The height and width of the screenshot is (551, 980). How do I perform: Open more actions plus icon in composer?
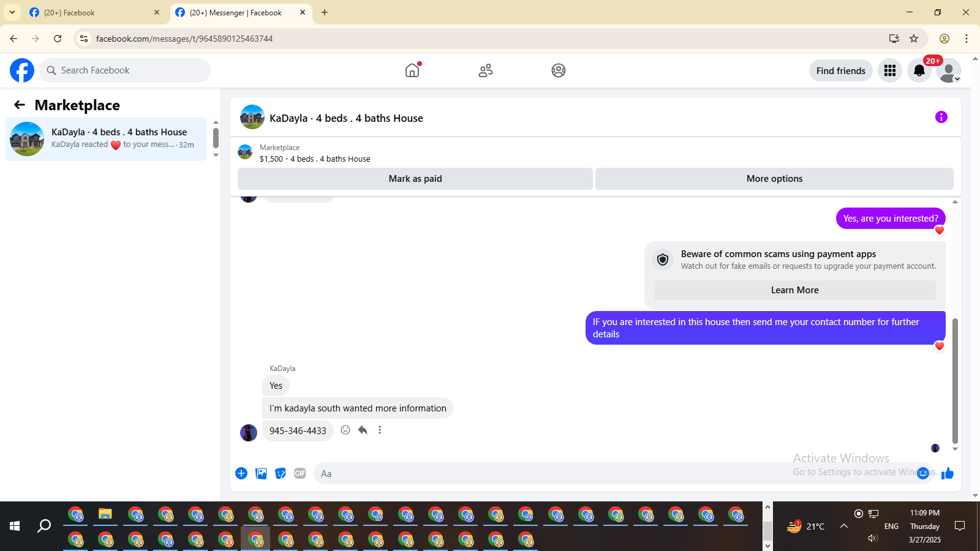pos(241,473)
